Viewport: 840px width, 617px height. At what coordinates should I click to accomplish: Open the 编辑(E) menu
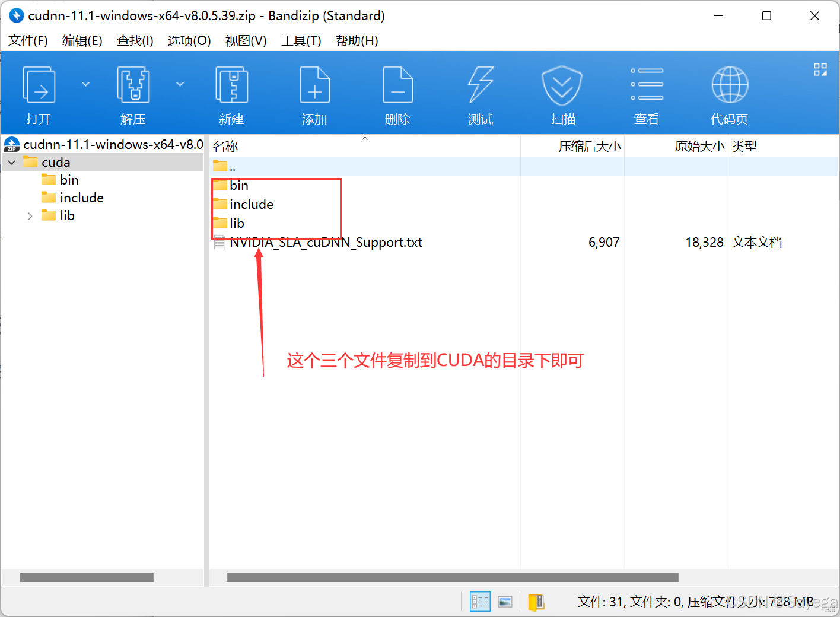(x=82, y=40)
